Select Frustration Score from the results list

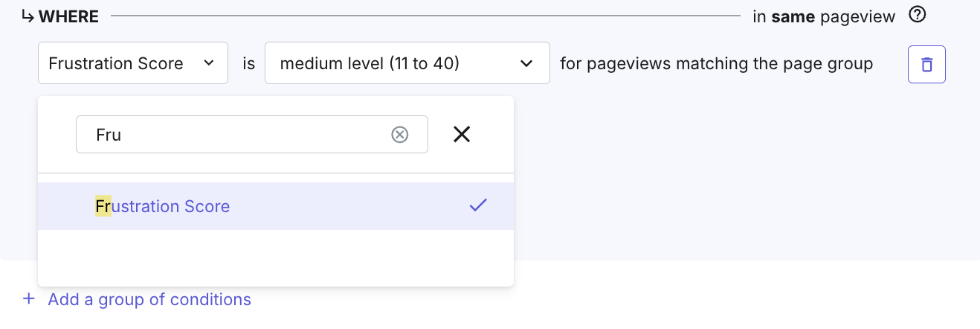pyautogui.click(x=276, y=206)
